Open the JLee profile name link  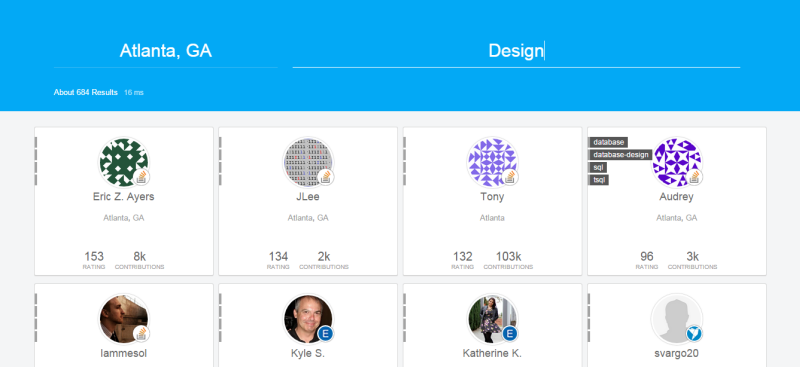[x=308, y=197]
